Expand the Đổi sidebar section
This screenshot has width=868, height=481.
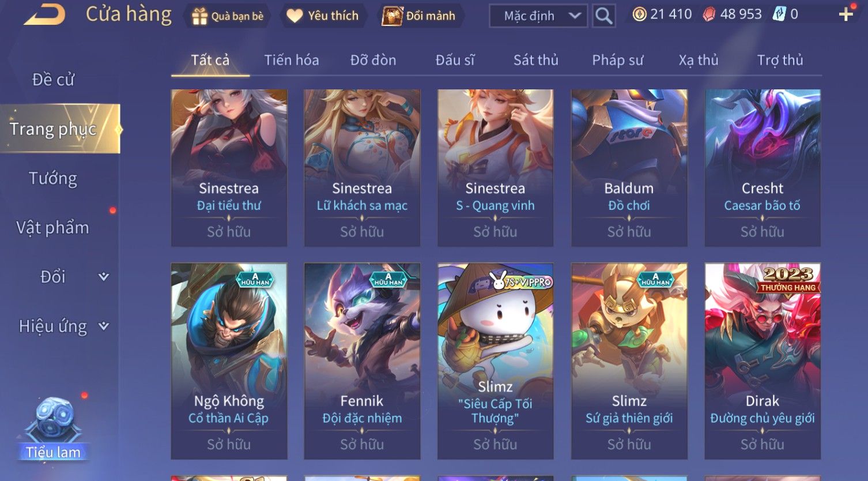pos(104,277)
